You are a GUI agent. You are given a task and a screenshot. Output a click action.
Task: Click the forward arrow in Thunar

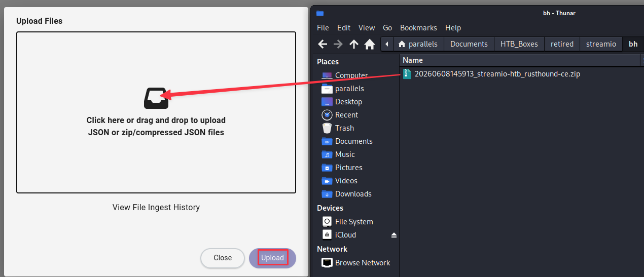tap(338, 44)
